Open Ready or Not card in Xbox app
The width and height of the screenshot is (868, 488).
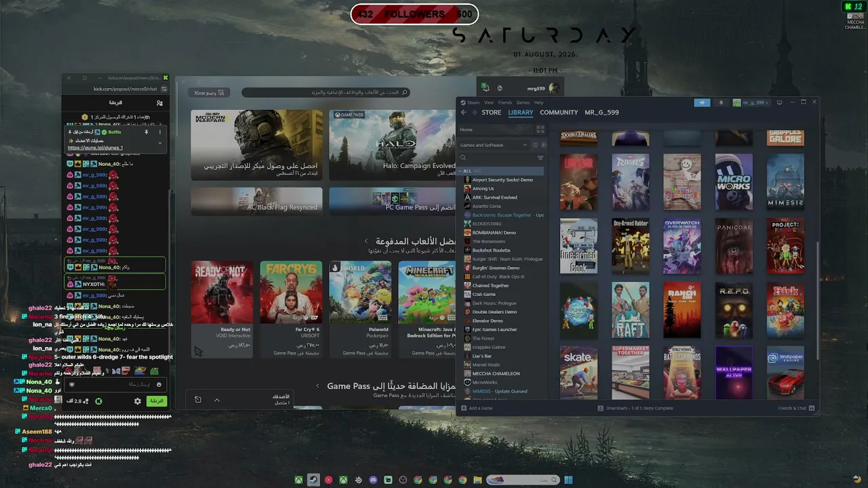point(222,309)
